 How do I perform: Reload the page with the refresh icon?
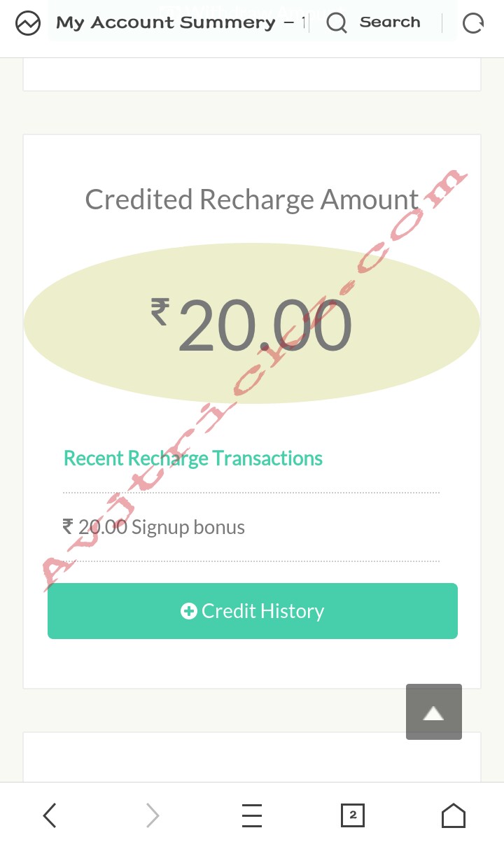pyautogui.click(x=473, y=24)
